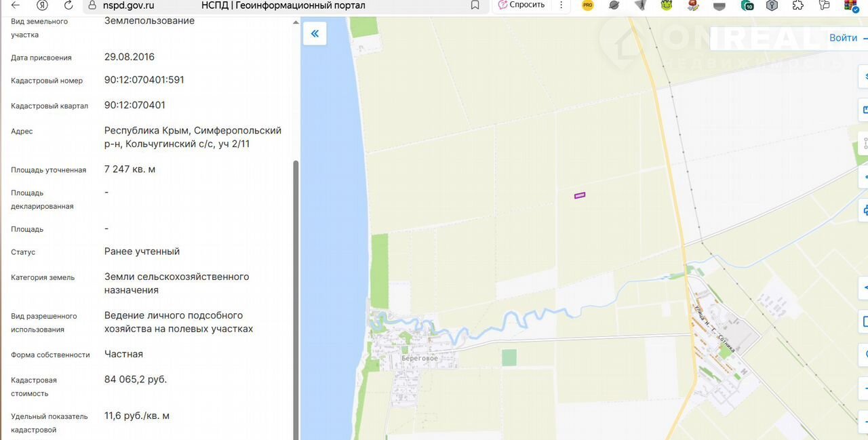The image size is (868, 440).
Task: Collapse the parcel info side panel
Action: click(315, 33)
